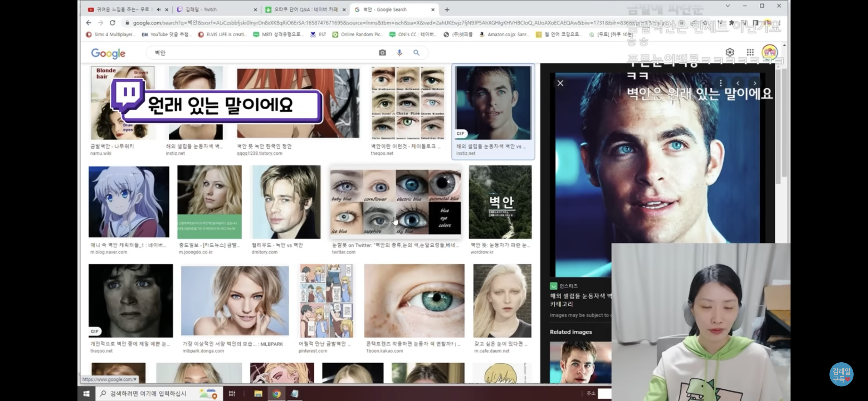Click the Google account profile avatar
Image resolution: width=868 pixels, height=401 pixels.
tap(770, 52)
